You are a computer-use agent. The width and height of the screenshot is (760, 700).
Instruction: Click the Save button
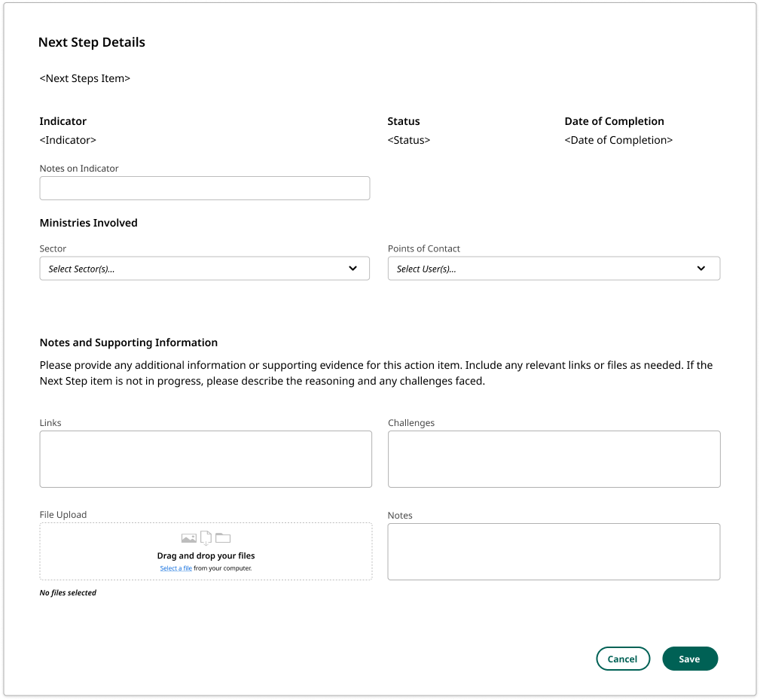(690, 659)
